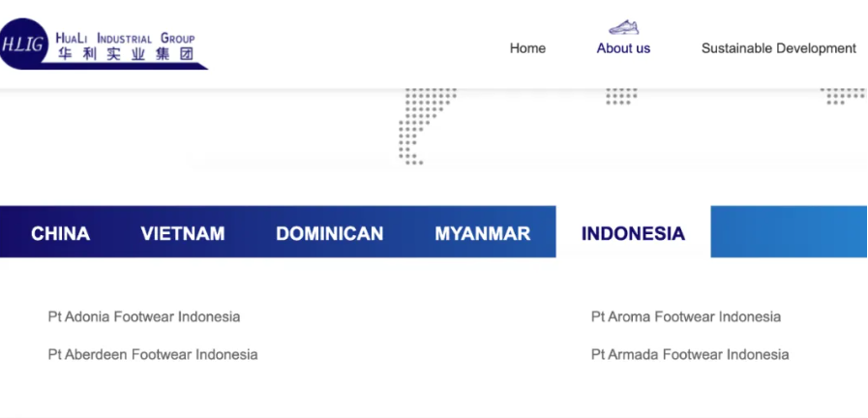Click the blue strip right of INDONESIA tab
868x418 pixels.
(x=789, y=232)
